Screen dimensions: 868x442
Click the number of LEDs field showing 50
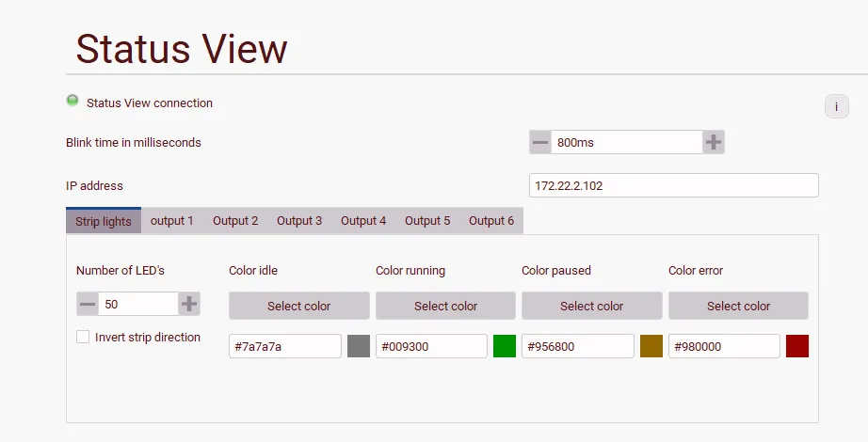[138, 304]
